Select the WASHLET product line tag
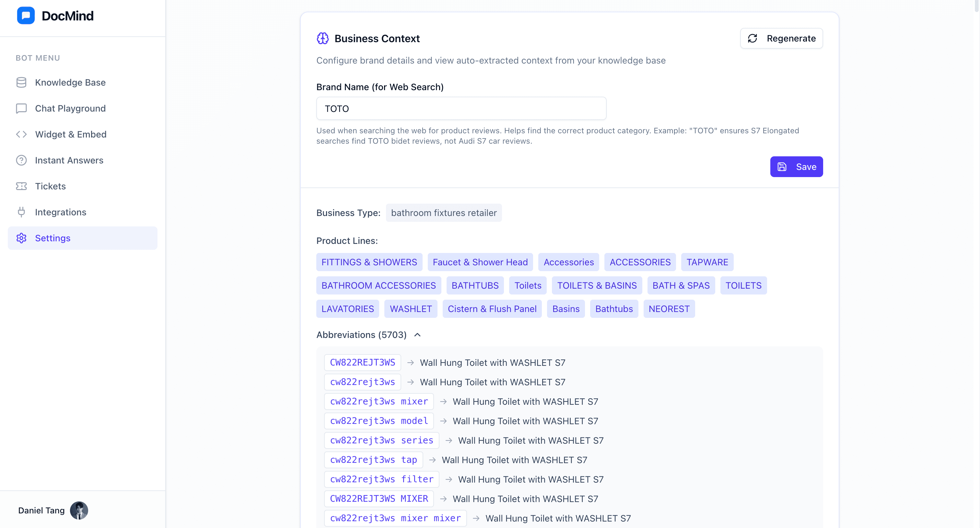This screenshot has height=528, width=980. 411,309
